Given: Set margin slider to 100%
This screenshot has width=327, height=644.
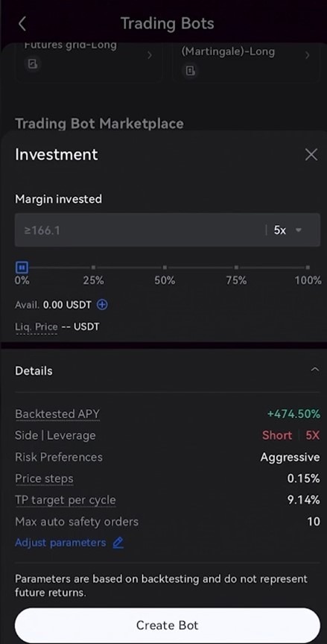Looking at the screenshot, I should (308, 268).
